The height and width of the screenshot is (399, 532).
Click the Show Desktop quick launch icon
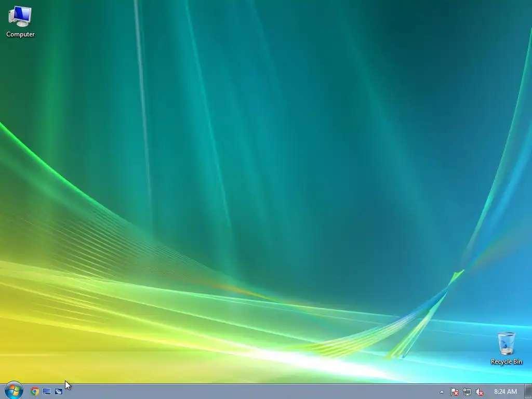coord(47,392)
